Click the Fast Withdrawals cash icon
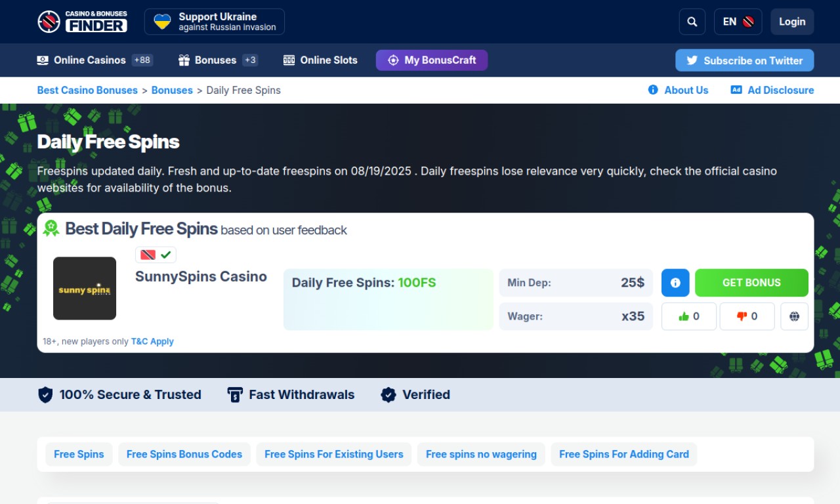Viewport: 840px width, 504px height. 235,394
